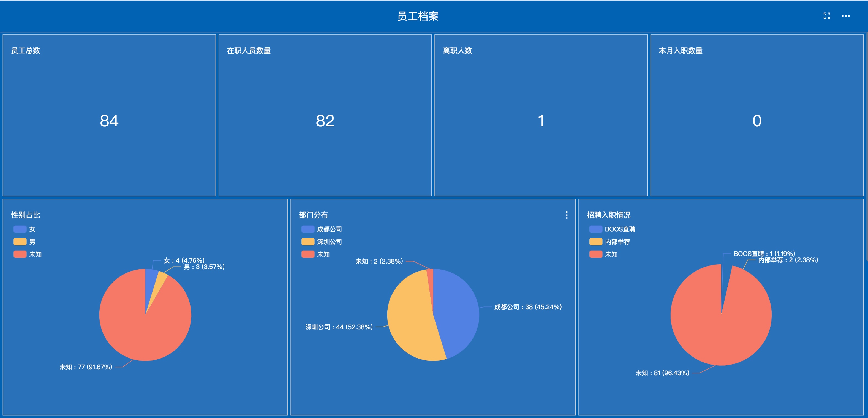Click the 招聘入职情况 chart title

[609, 215]
